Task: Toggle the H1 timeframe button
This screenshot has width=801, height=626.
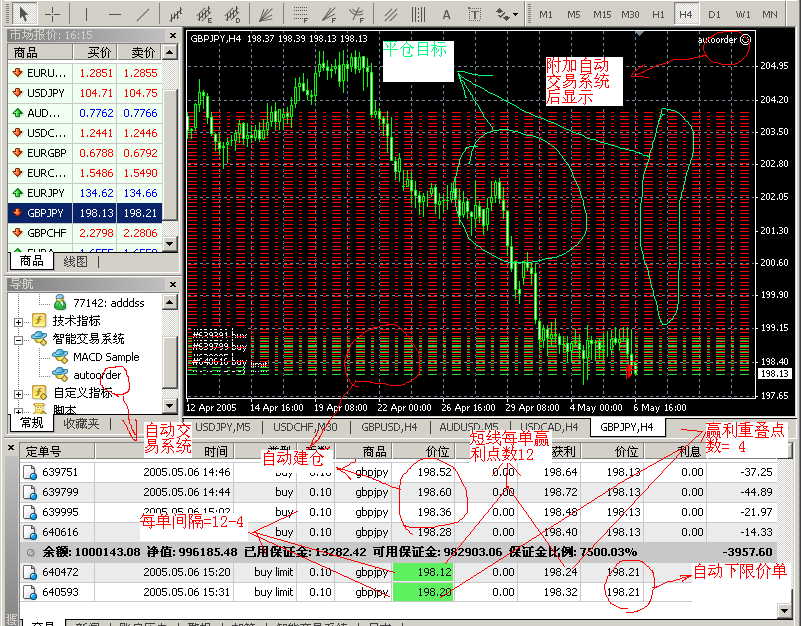Action: (658, 14)
